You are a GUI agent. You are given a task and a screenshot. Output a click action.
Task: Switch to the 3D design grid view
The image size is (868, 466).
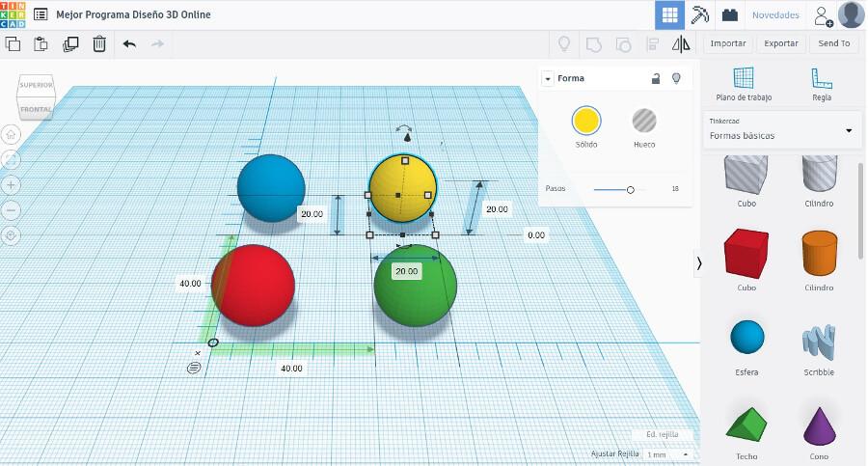coord(669,15)
